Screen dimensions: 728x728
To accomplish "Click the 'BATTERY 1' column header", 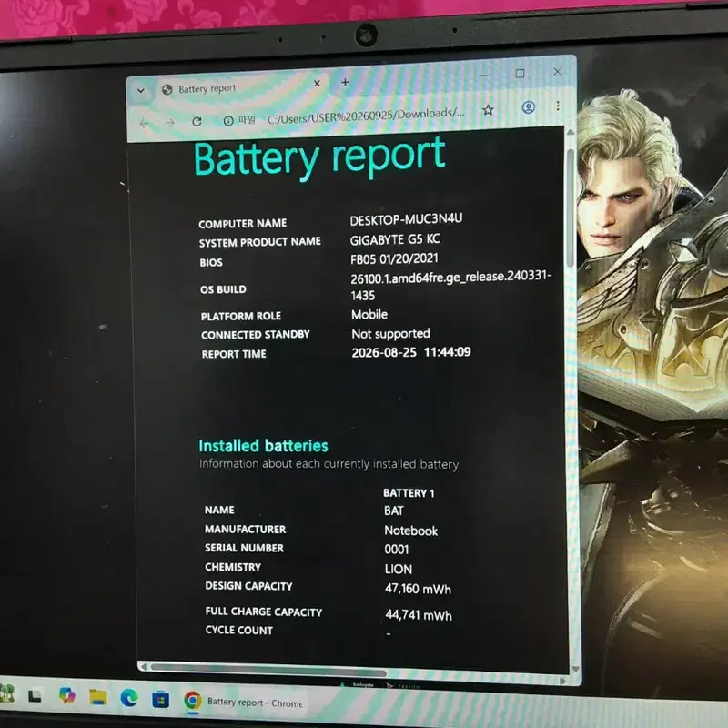I will (409, 493).
